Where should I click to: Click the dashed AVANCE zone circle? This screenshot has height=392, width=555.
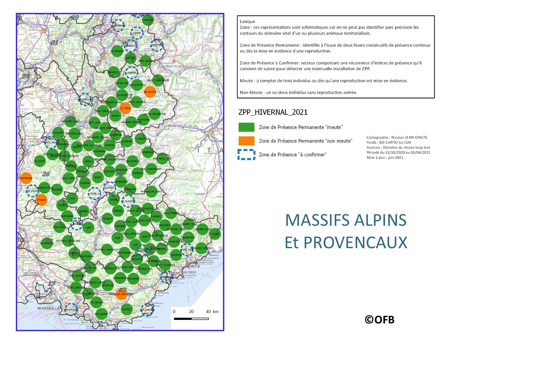109,188
